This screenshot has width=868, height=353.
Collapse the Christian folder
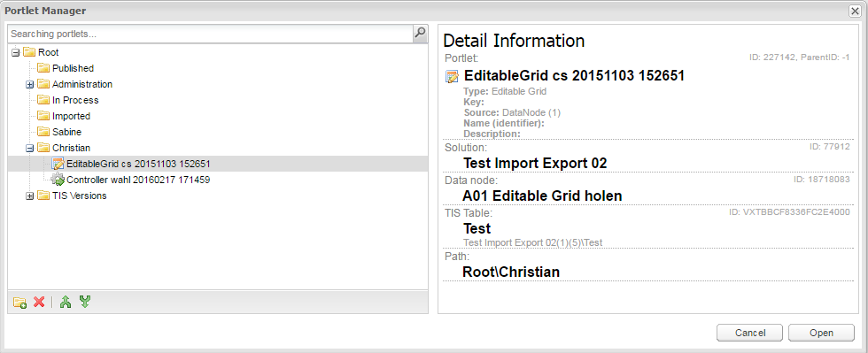30,149
